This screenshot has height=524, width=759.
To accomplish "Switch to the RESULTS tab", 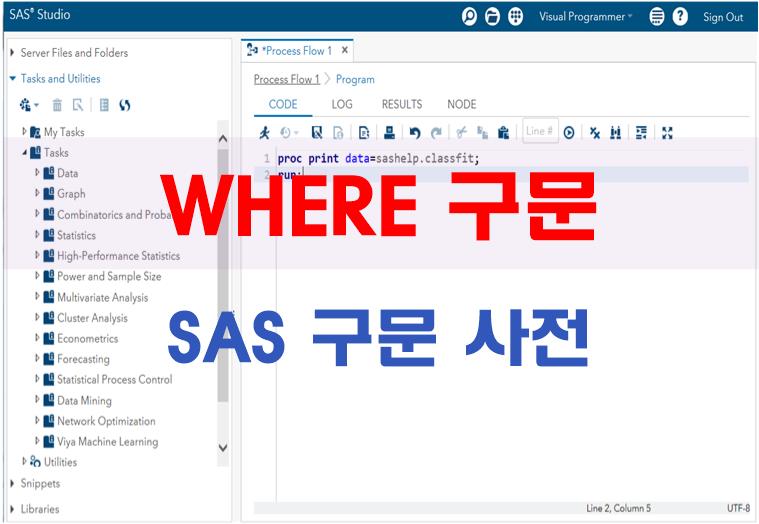I will tap(402, 104).
